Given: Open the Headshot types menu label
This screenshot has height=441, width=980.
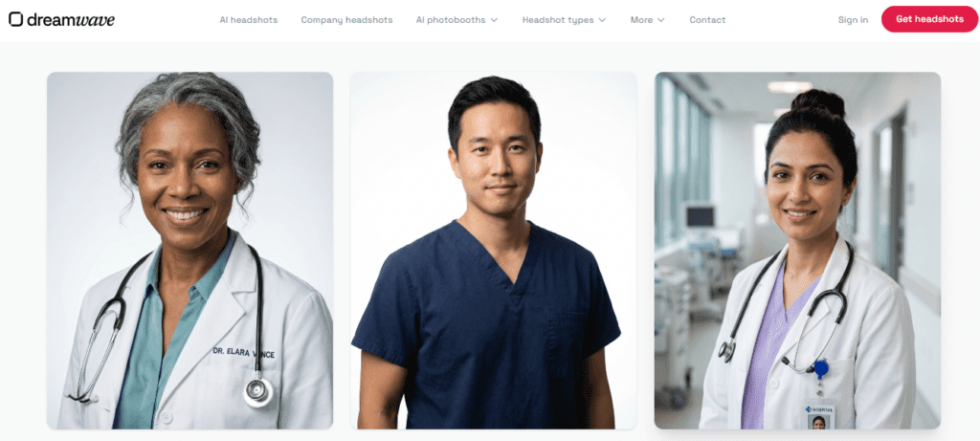Looking at the screenshot, I should 558,20.
